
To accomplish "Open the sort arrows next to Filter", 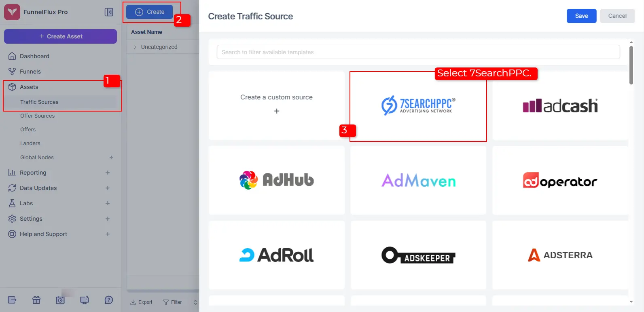I will click(x=195, y=302).
